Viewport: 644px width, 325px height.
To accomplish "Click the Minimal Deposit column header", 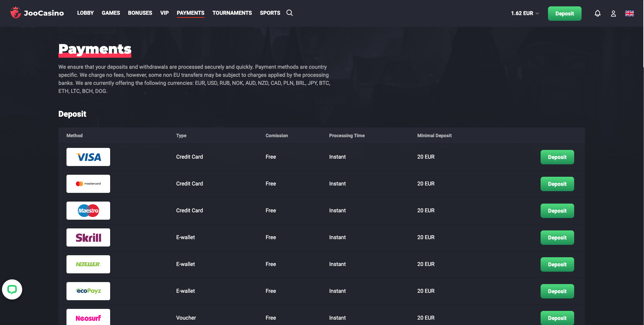I will [x=434, y=136].
